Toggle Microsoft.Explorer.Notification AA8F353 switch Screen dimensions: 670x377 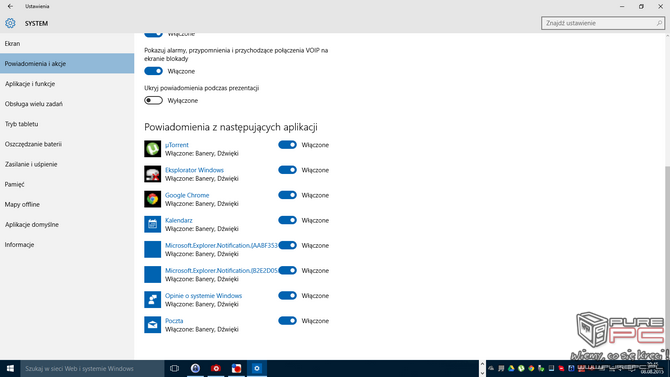[x=287, y=245]
